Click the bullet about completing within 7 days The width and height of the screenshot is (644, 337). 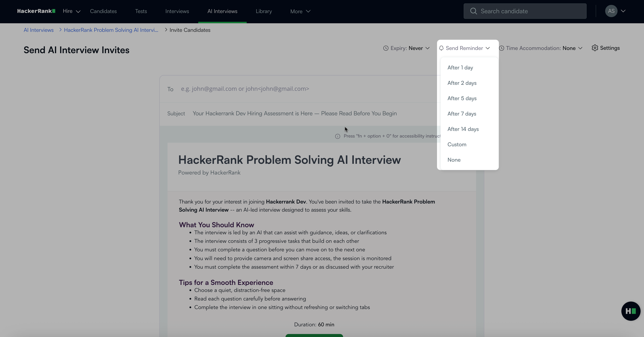click(294, 267)
